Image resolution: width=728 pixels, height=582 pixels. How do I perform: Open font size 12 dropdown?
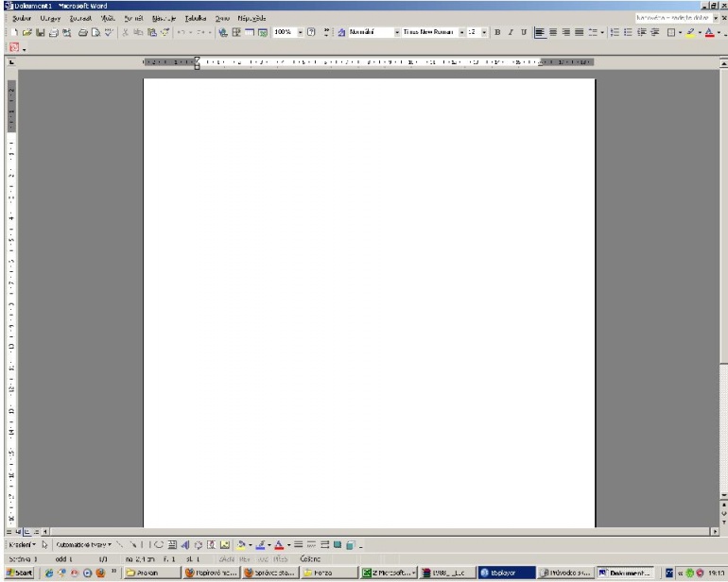click(484, 32)
